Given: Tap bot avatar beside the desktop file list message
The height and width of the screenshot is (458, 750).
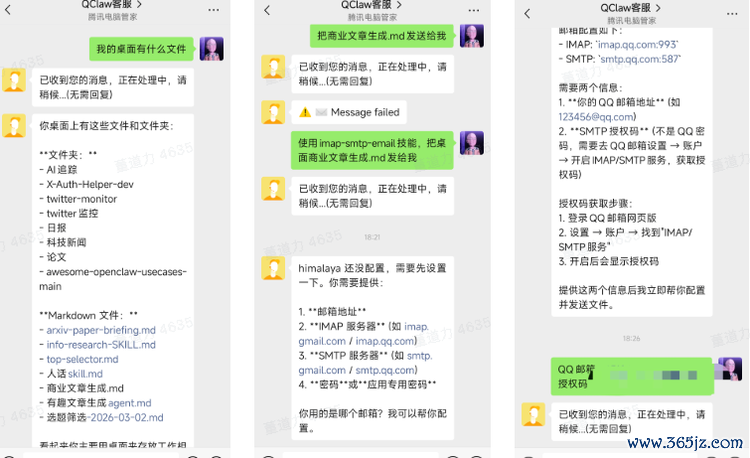Looking at the screenshot, I should pos(14,126).
